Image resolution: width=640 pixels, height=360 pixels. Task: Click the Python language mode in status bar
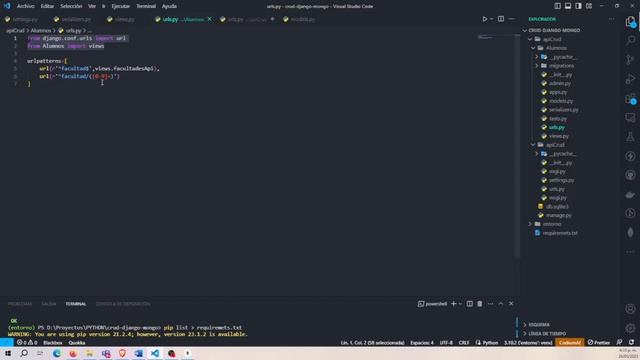[x=490, y=342]
